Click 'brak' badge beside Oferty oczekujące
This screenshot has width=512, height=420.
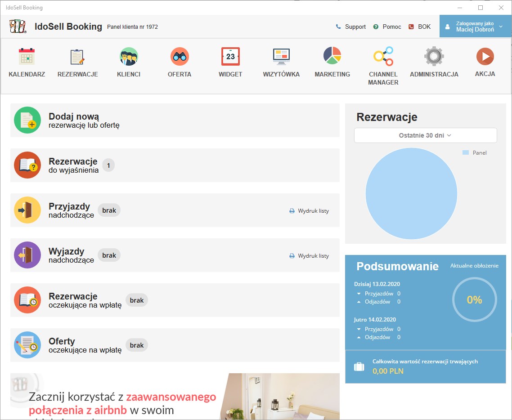tap(136, 345)
